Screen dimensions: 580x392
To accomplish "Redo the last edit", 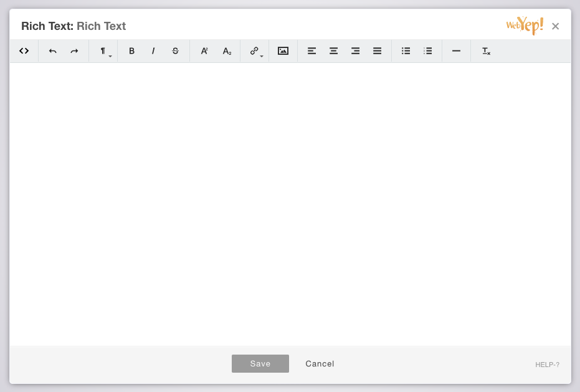I will point(74,50).
